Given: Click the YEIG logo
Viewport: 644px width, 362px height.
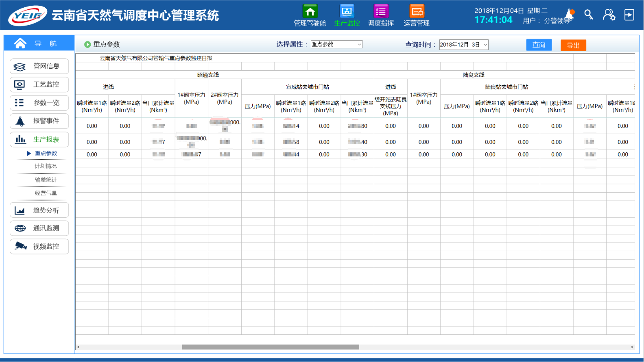Looking at the screenshot, I should coord(28,16).
